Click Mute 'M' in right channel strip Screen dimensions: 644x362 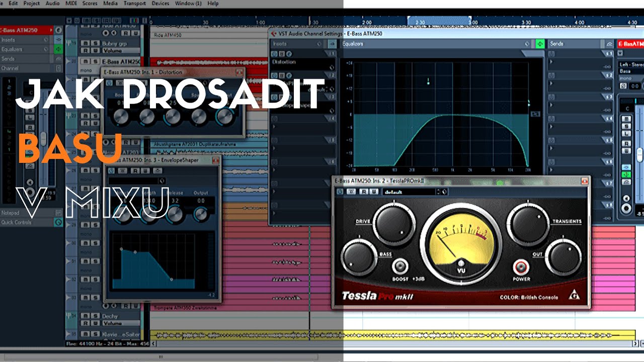(626, 119)
